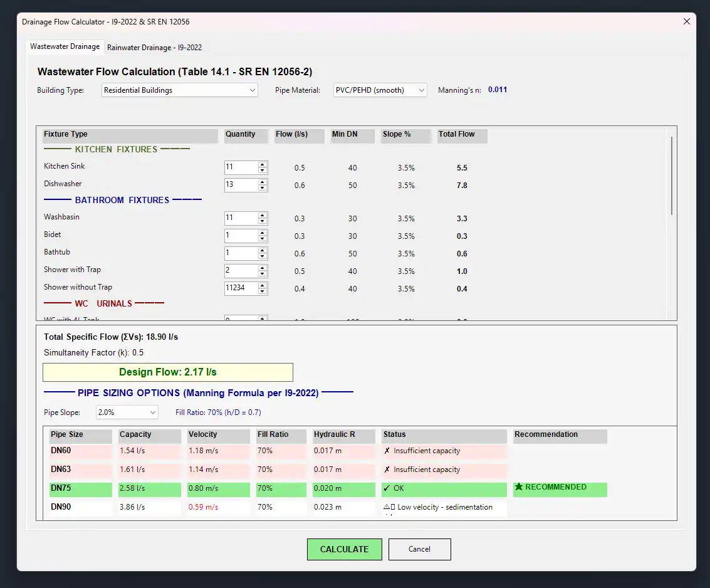The image size is (710, 588).
Task: Click the Kitchen Sink quantity input field
Action: click(241, 168)
